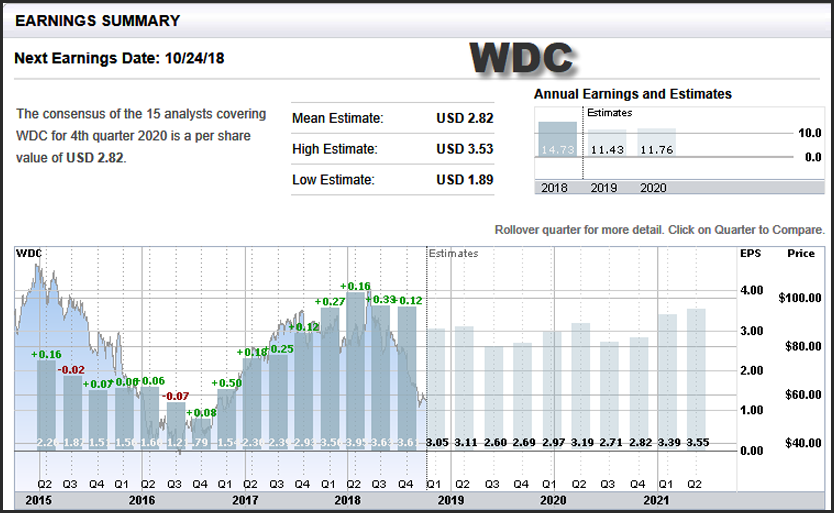Click the earnings bar showing -0.02 surprise
This screenshot has width=834, height=513.
[x=72, y=412]
